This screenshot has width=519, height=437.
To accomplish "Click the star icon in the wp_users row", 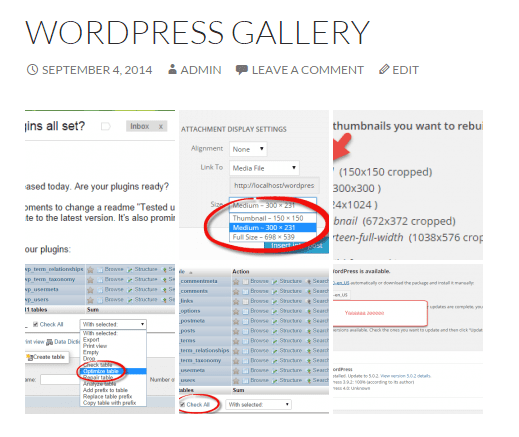I will [90, 300].
